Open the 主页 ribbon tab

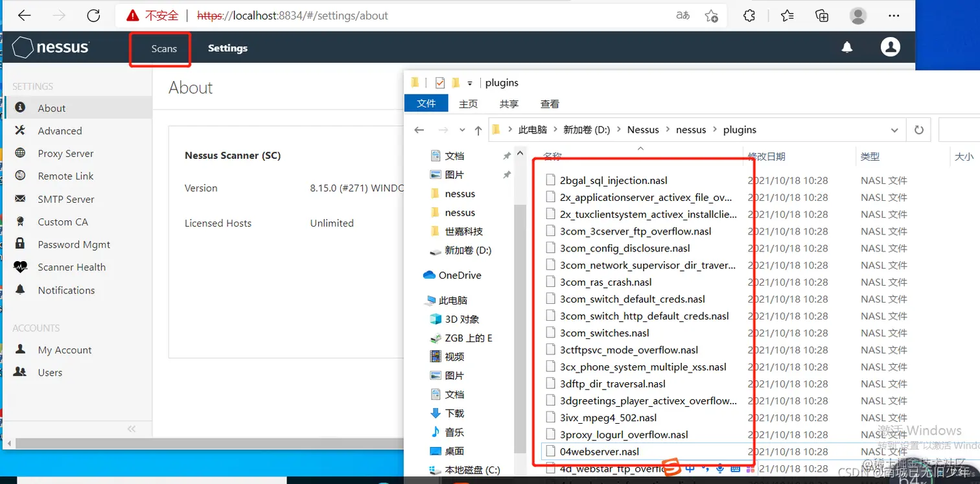tap(468, 104)
